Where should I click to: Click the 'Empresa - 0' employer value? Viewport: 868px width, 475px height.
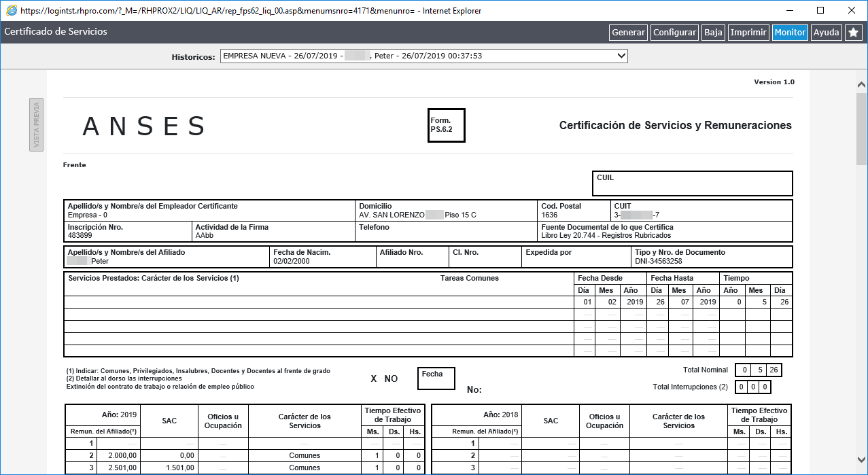88,215
